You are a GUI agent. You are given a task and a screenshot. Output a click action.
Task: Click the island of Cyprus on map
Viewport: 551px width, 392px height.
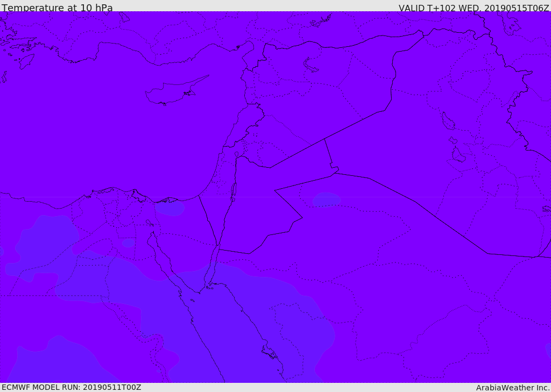point(176,91)
